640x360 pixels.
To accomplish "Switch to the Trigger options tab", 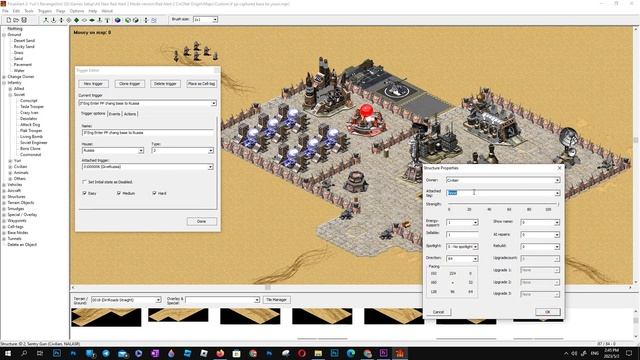I will coord(93,113).
